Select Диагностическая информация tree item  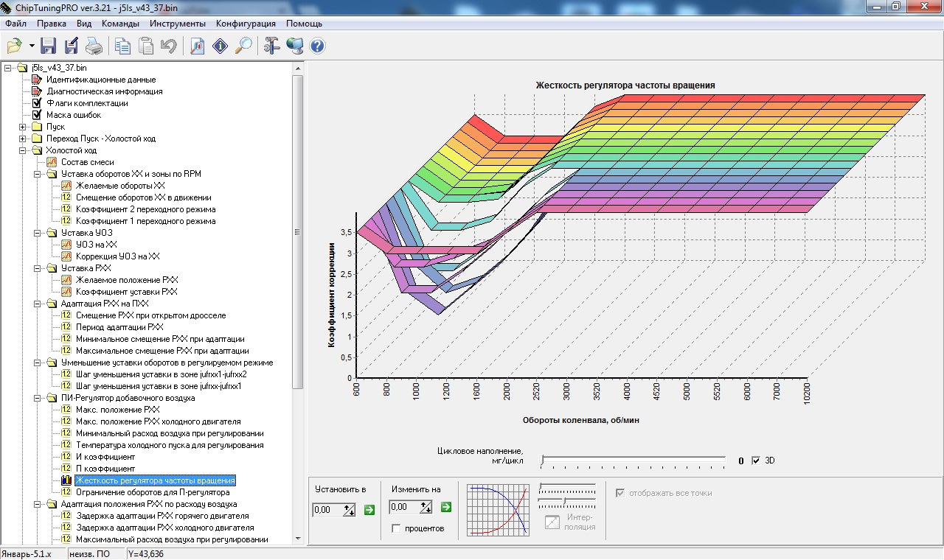pyautogui.click(x=104, y=91)
